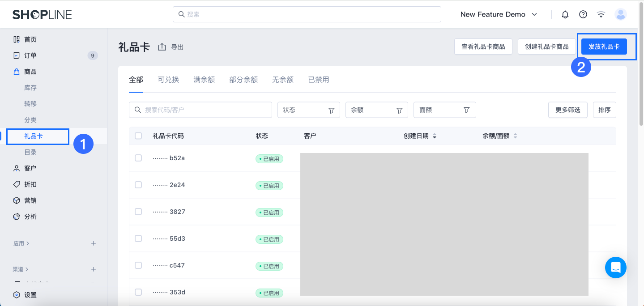Expand the 渠道 section
Image resolution: width=644 pixels, height=306 pixels.
21,269
